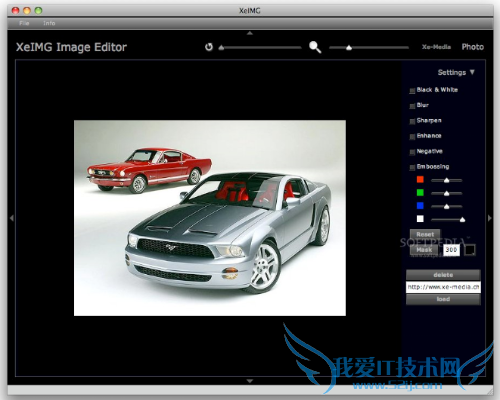This screenshot has width=500, height=400.
Task: Adjust the white brightness slider
Action: click(x=448, y=219)
